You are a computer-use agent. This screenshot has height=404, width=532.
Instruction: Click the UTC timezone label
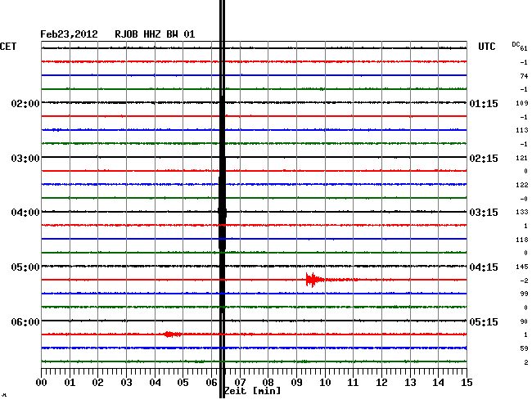click(486, 47)
